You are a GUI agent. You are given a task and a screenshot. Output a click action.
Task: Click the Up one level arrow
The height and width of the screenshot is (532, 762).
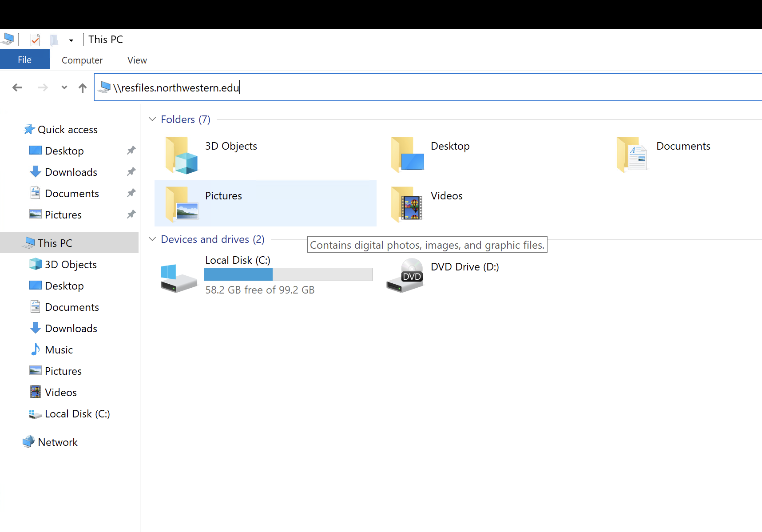tap(83, 88)
